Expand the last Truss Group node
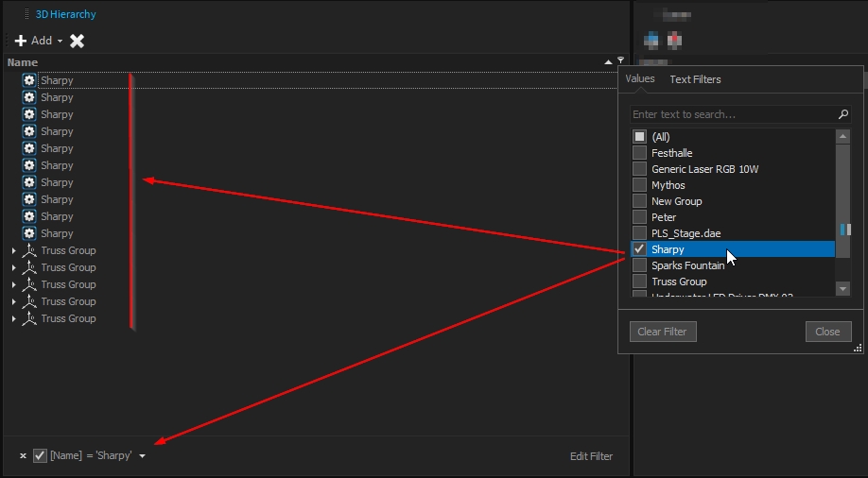The image size is (868, 478). pyautogui.click(x=13, y=319)
